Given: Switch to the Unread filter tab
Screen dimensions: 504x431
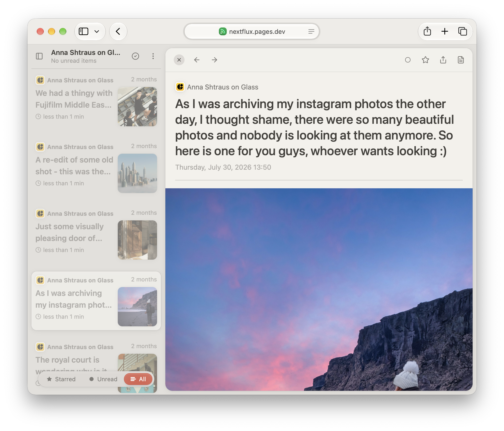Looking at the screenshot, I should pyautogui.click(x=103, y=379).
